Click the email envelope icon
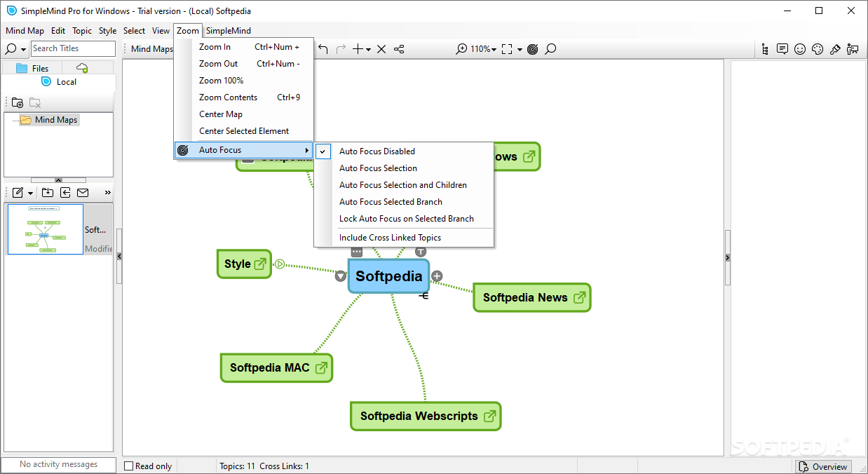The width and height of the screenshot is (868, 474). click(83, 193)
